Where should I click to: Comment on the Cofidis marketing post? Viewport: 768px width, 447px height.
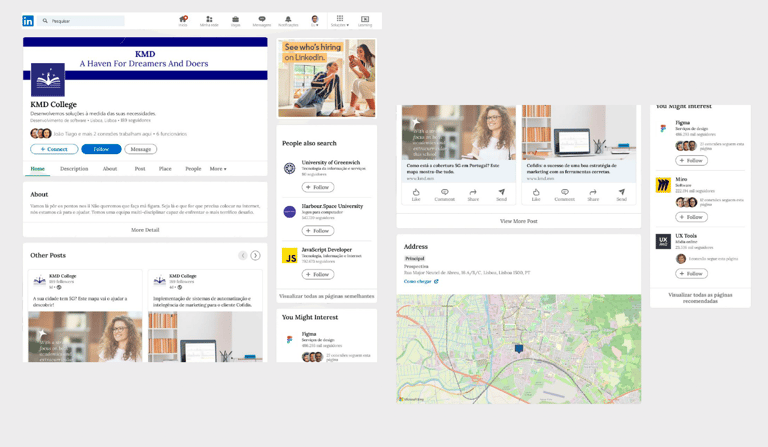[x=564, y=195]
